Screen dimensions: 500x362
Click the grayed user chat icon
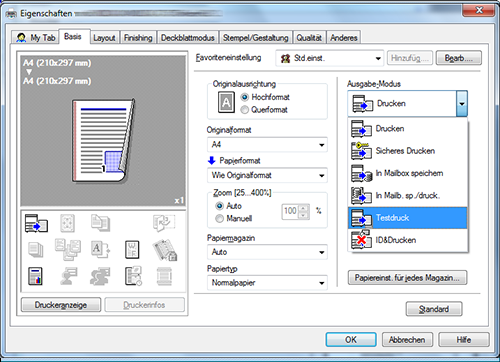pos(68,276)
